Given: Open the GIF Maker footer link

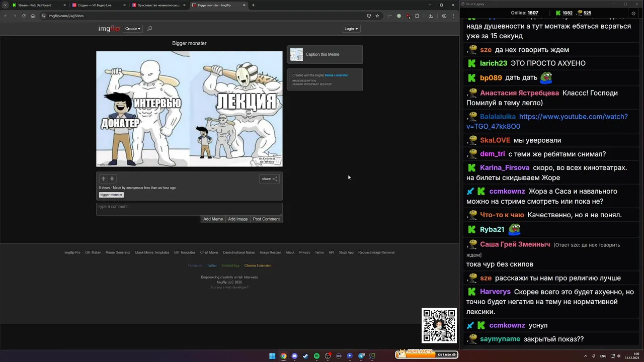Looking at the screenshot, I should click(93, 252).
